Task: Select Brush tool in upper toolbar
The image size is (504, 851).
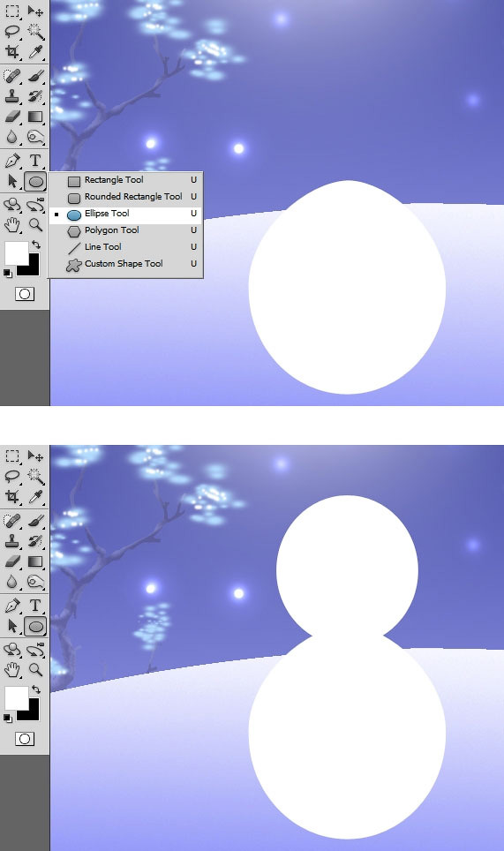Action: (x=36, y=76)
